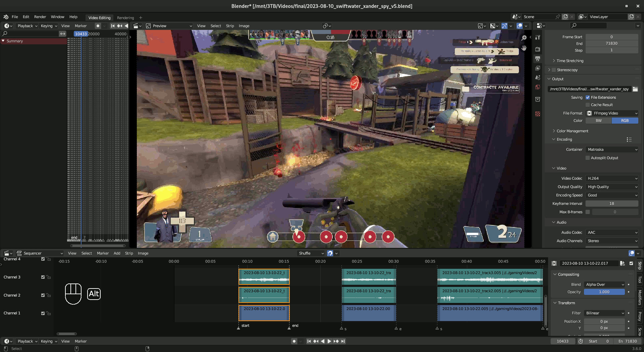Click the Color Management section header

571,131
